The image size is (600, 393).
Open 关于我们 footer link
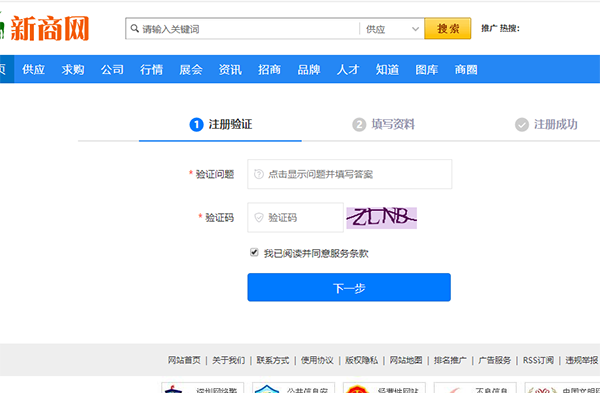point(228,360)
